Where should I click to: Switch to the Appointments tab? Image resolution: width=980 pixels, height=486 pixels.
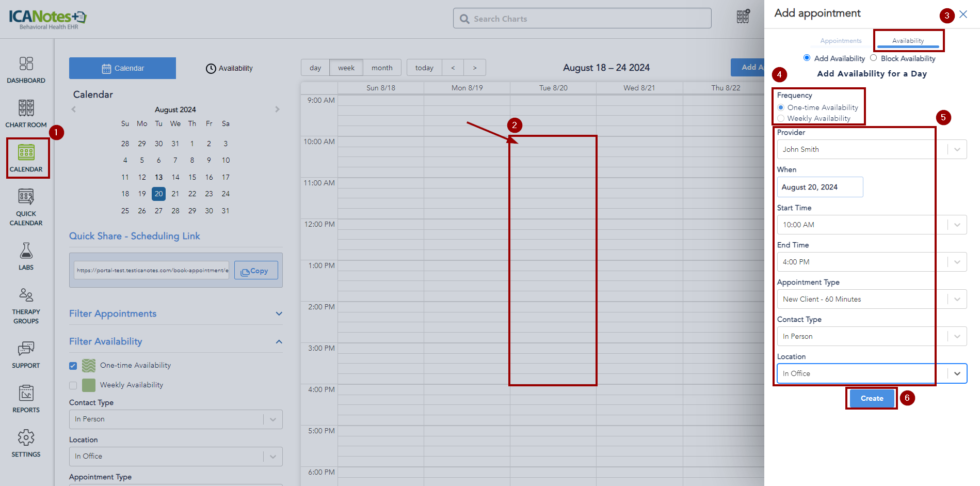coord(841,41)
